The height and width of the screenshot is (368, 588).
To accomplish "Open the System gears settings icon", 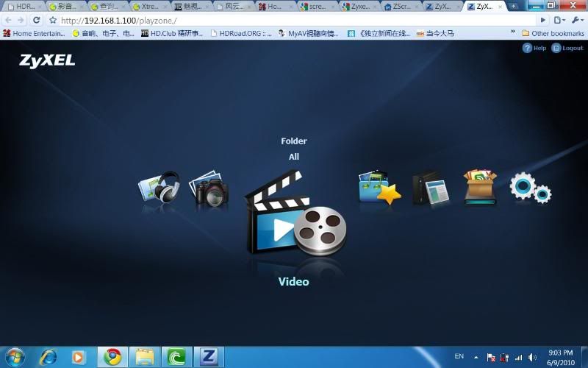I will click(530, 188).
